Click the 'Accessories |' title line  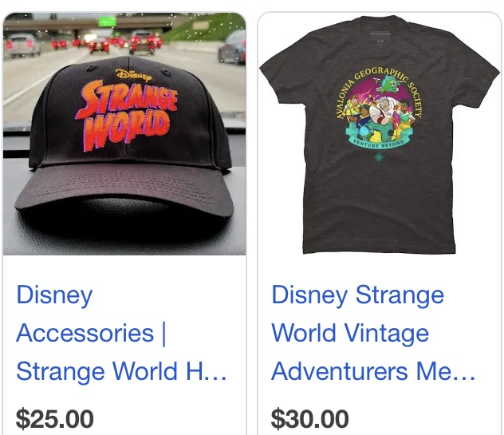click(91, 333)
